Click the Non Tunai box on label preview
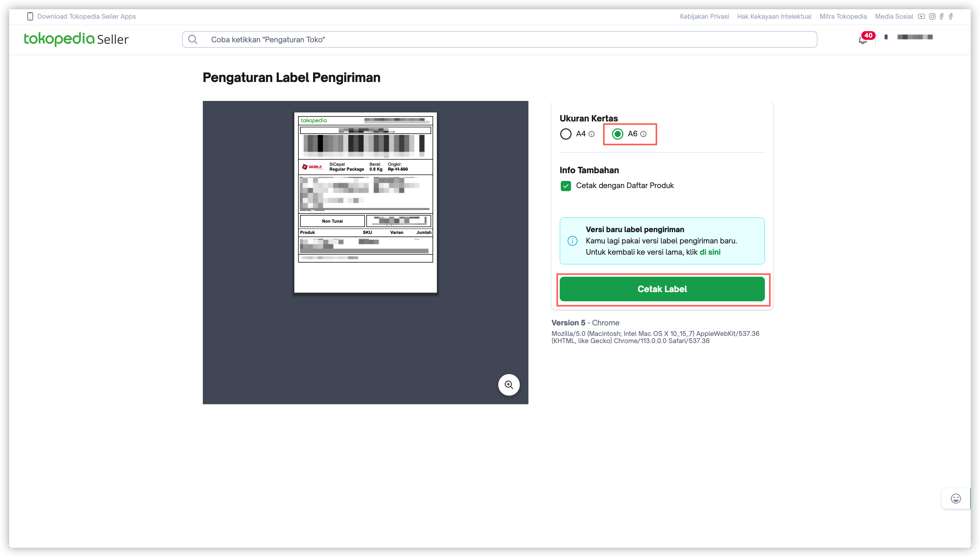980x557 pixels. point(332,221)
